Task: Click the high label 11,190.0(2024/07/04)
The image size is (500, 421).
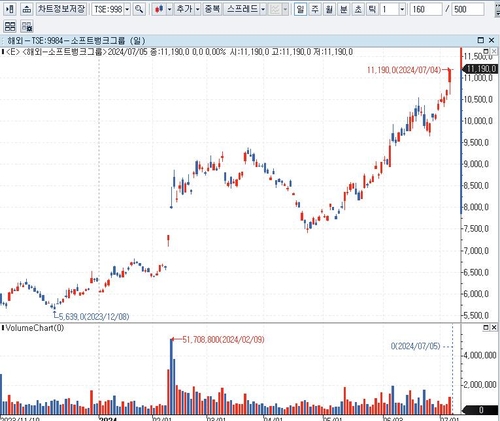Action: click(404, 70)
